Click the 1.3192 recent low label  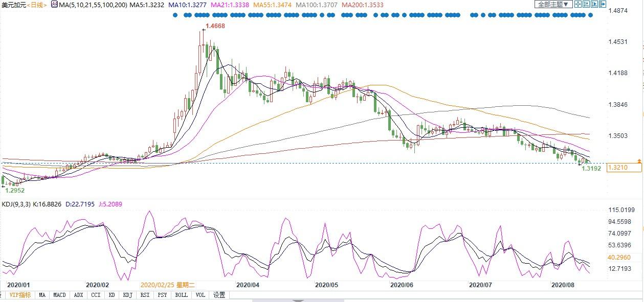(x=591, y=168)
